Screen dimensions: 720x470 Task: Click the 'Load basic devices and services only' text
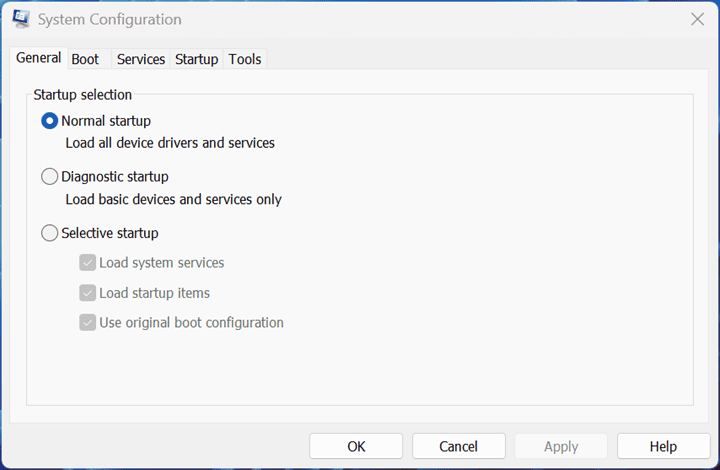[x=174, y=200]
